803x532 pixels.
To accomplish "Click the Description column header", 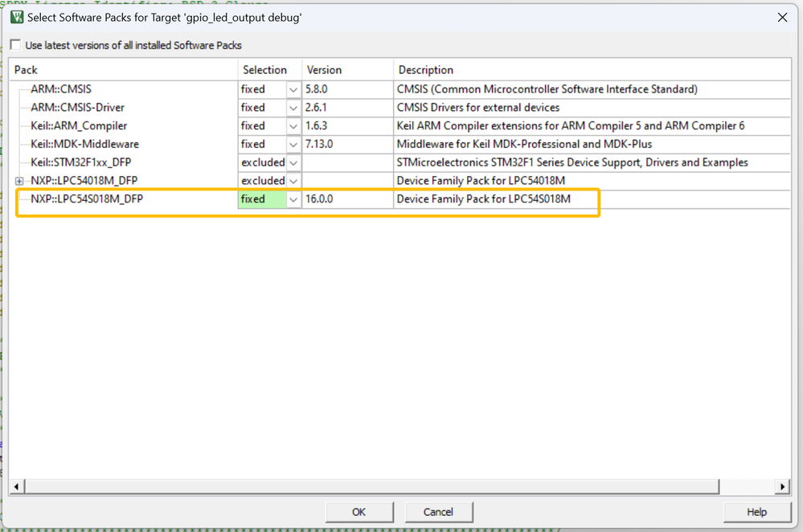I will (x=592, y=70).
